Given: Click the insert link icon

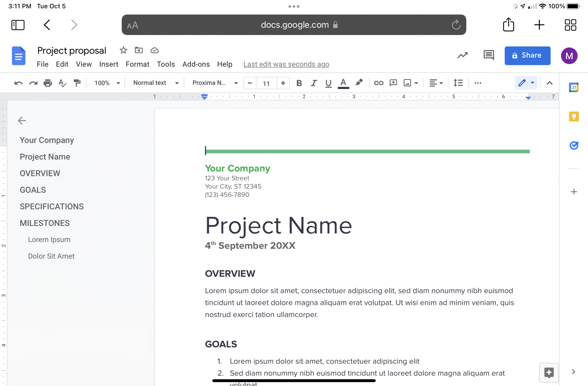Looking at the screenshot, I should click(378, 83).
